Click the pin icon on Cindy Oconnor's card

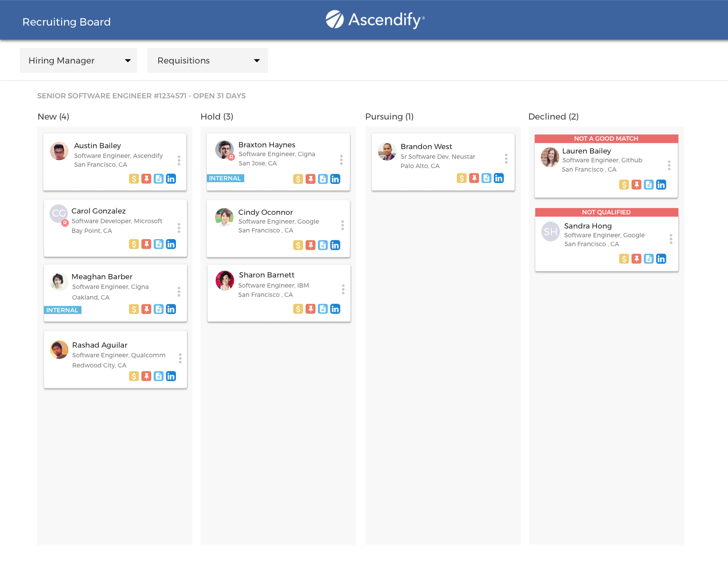pyautogui.click(x=311, y=245)
